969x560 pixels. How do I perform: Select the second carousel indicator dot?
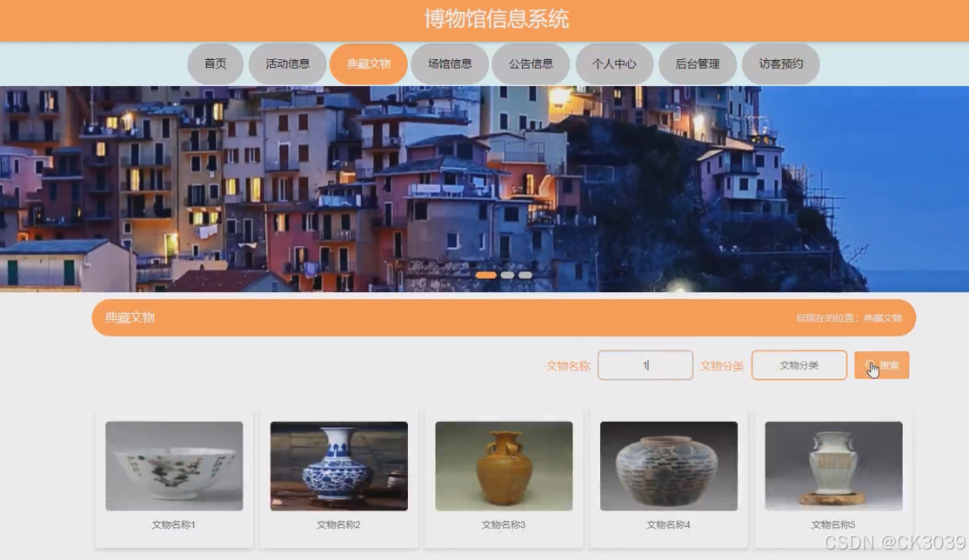click(x=505, y=274)
